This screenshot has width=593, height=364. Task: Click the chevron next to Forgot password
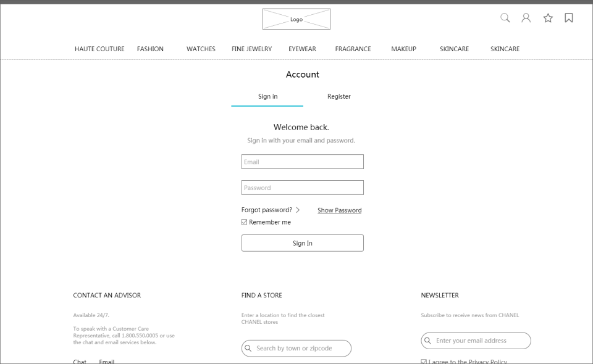[298, 210]
